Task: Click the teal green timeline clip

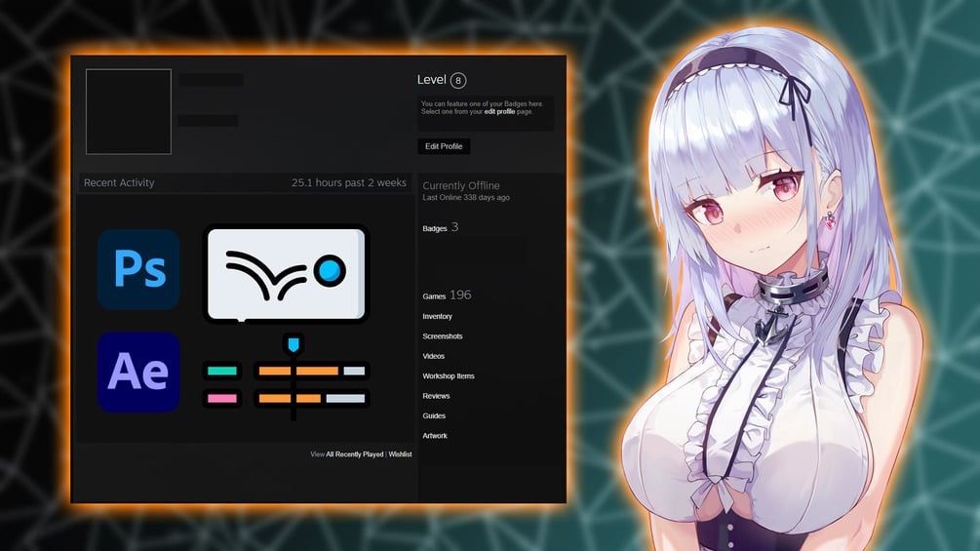Action: tap(222, 372)
